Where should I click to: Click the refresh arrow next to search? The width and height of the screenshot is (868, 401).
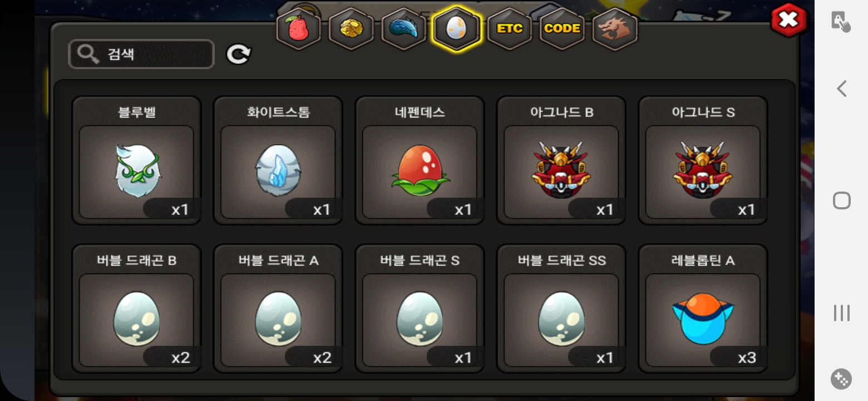click(x=238, y=54)
